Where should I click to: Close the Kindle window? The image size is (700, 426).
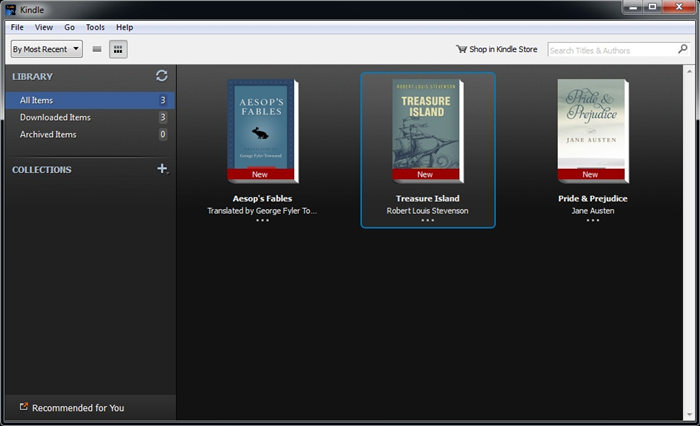[x=679, y=7]
